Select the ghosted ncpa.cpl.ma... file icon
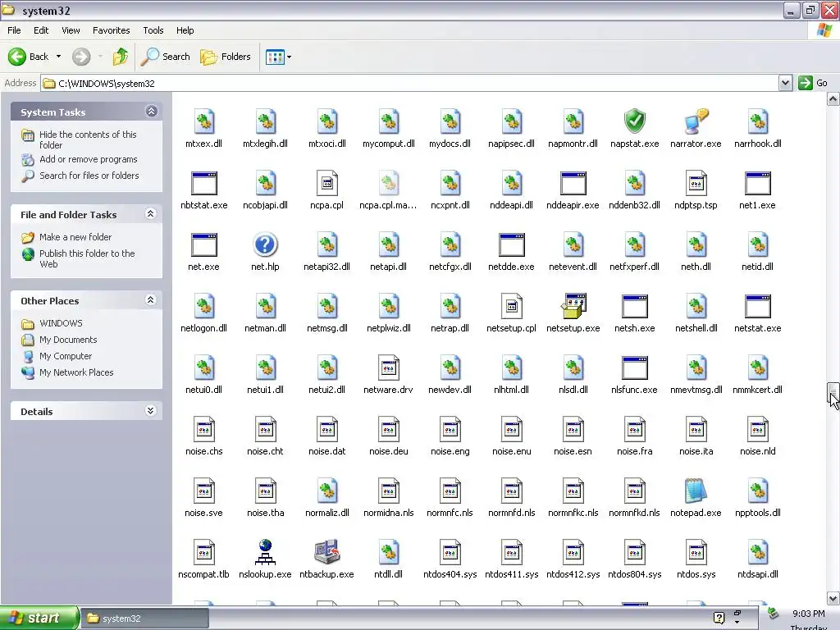The height and width of the screenshot is (630, 840). pyautogui.click(x=388, y=183)
